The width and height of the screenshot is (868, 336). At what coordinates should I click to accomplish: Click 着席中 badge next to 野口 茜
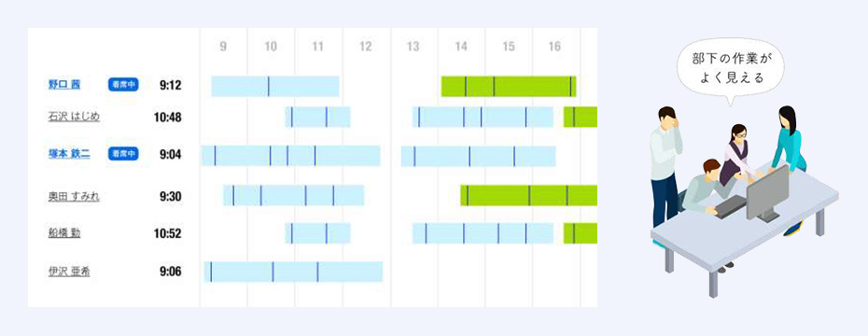tap(123, 85)
